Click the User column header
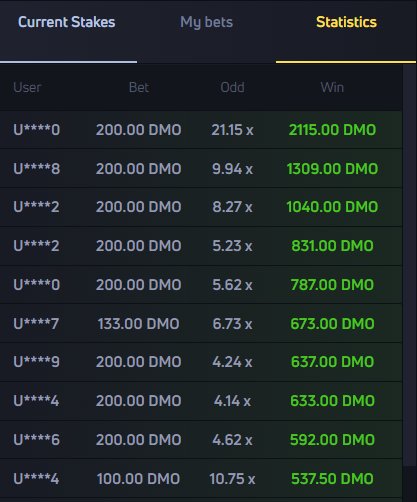 tap(27, 87)
